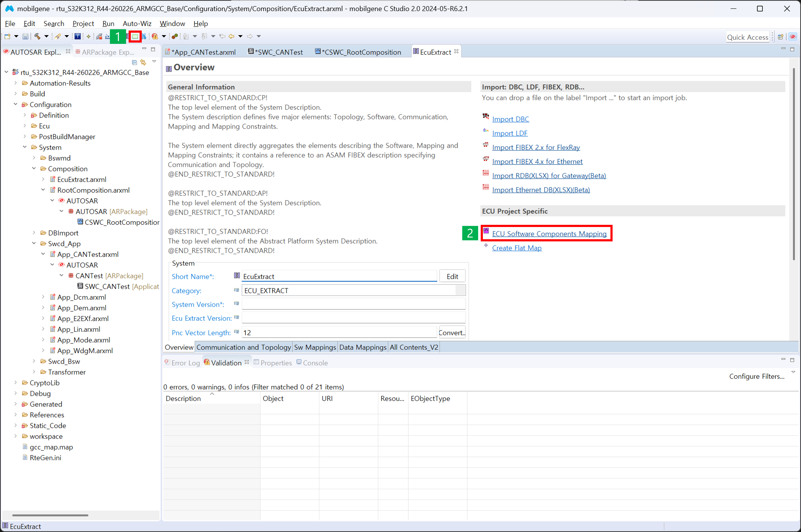Maximize the bottom Validation panel
The height and width of the screenshot is (532, 801).
tap(792, 360)
